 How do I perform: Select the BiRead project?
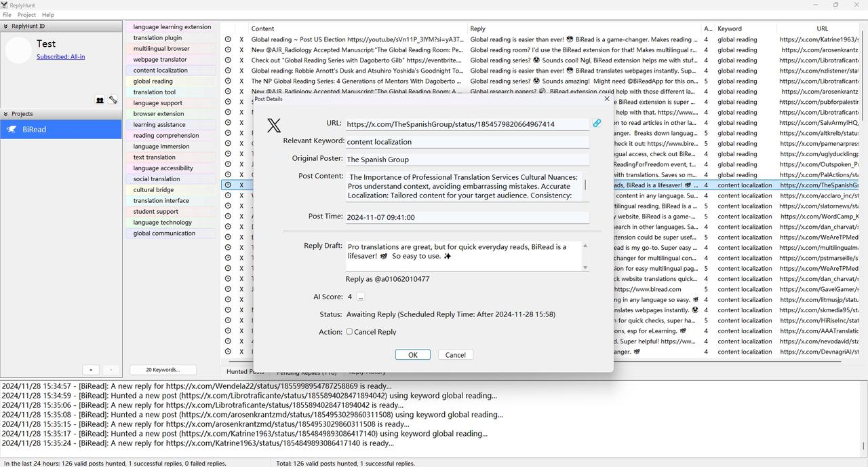61,129
